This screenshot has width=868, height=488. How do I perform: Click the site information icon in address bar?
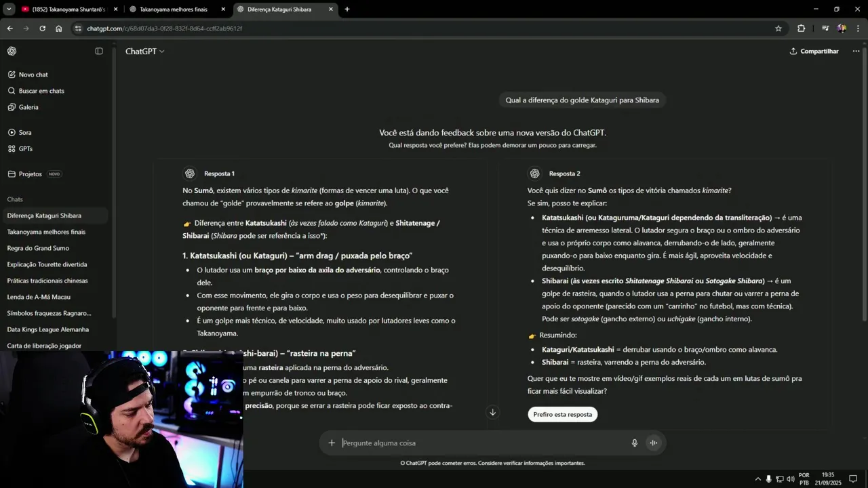pos(79,28)
